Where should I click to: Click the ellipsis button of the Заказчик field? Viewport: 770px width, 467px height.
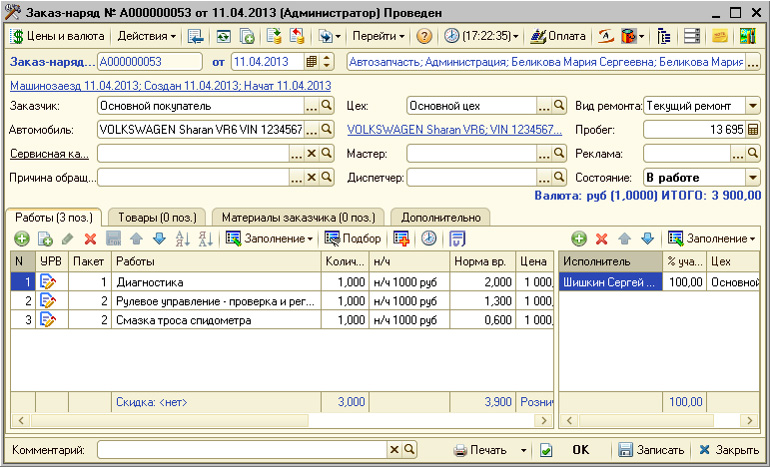click(311, 106)
